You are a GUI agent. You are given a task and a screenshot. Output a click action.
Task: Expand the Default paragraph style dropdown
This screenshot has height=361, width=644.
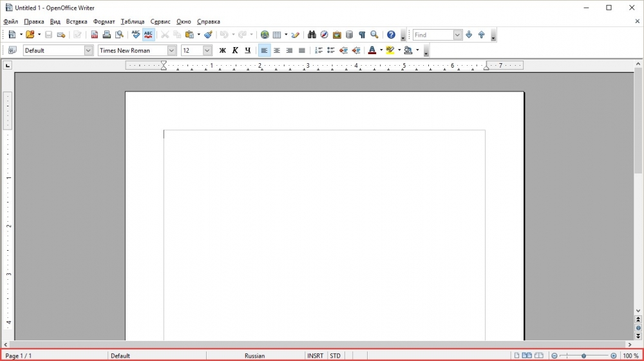tap(89, 50)
